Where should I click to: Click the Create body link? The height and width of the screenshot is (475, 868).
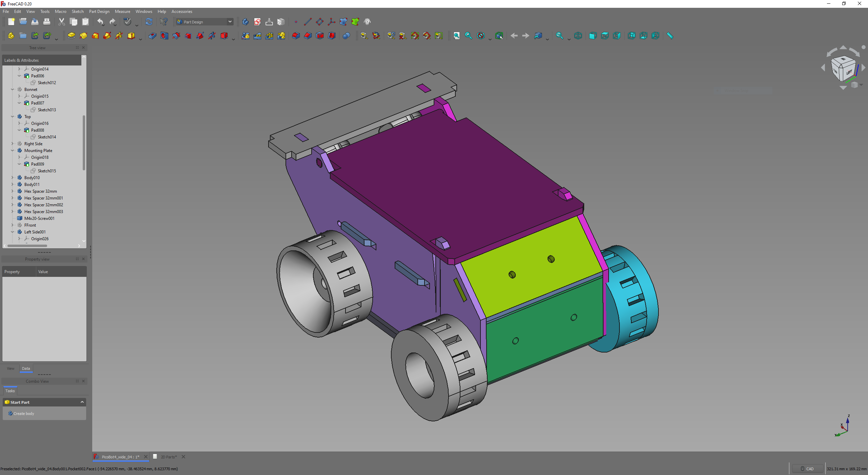[x=24, y=413]
